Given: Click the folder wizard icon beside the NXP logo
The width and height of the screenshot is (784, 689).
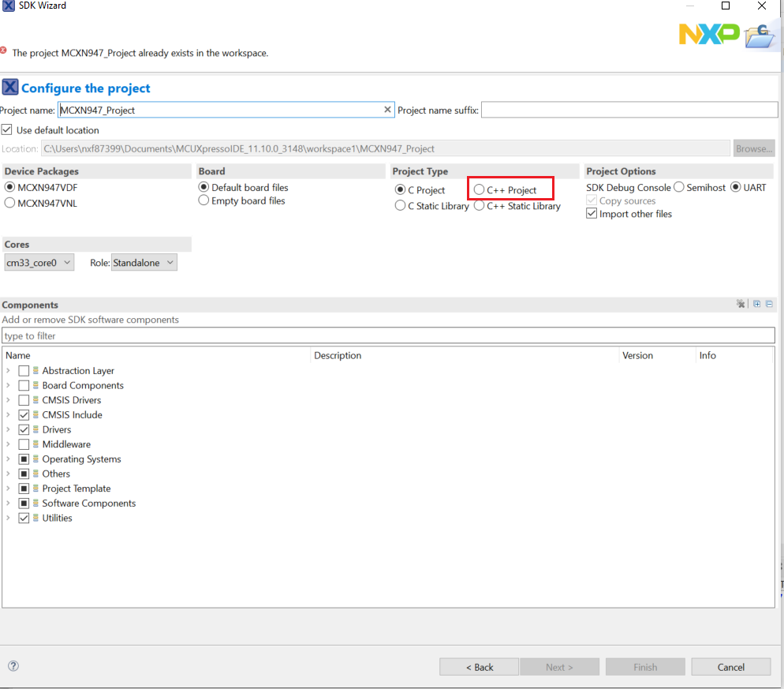Looking at the screenshot, I should [760, 36].
